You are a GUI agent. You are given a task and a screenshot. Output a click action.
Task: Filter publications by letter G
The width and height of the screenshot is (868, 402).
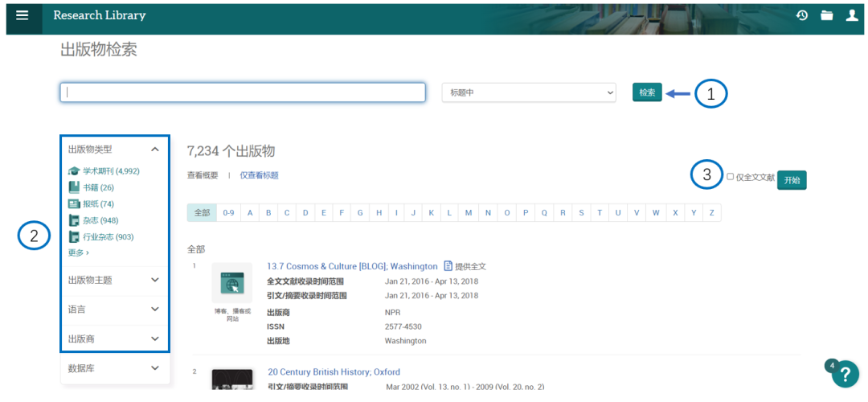pos(360,212)
